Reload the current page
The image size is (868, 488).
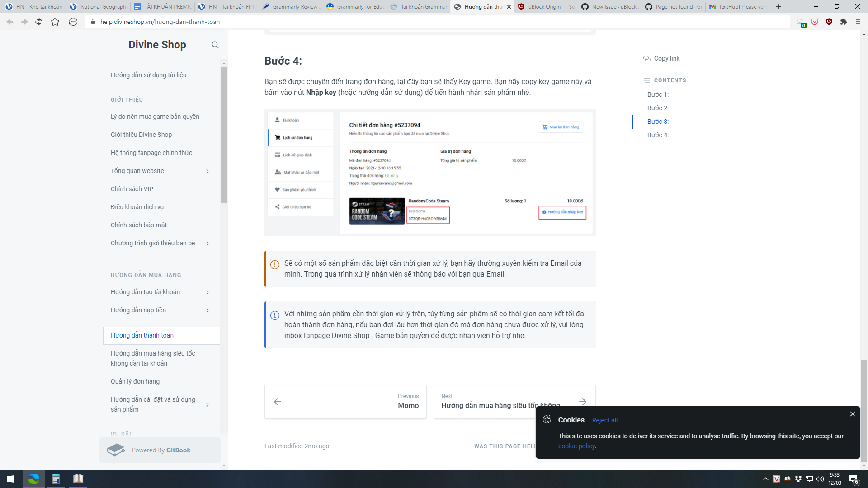pyautogui.click(x=39, y=21)
